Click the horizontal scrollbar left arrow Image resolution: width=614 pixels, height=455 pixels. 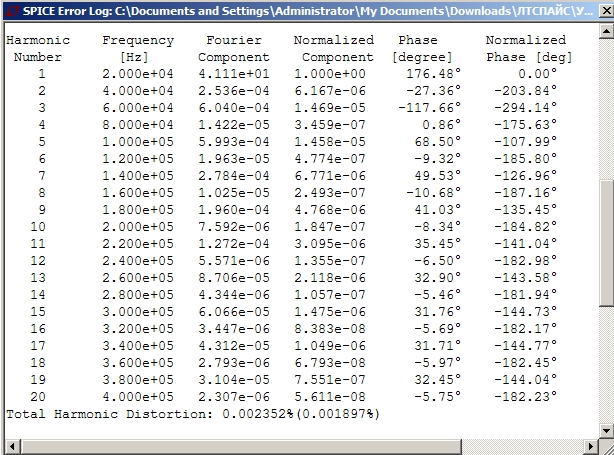(x=12, y=446)
